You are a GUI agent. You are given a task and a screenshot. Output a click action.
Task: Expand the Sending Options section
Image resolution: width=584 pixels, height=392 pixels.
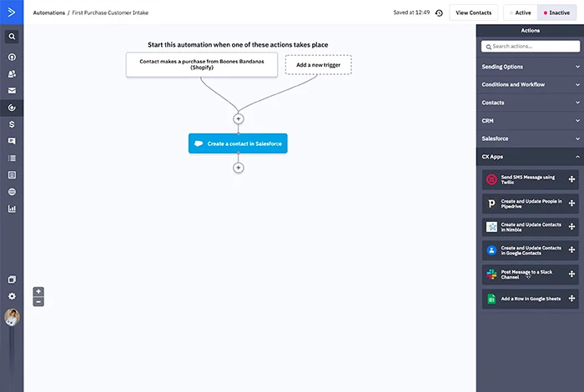530,67
